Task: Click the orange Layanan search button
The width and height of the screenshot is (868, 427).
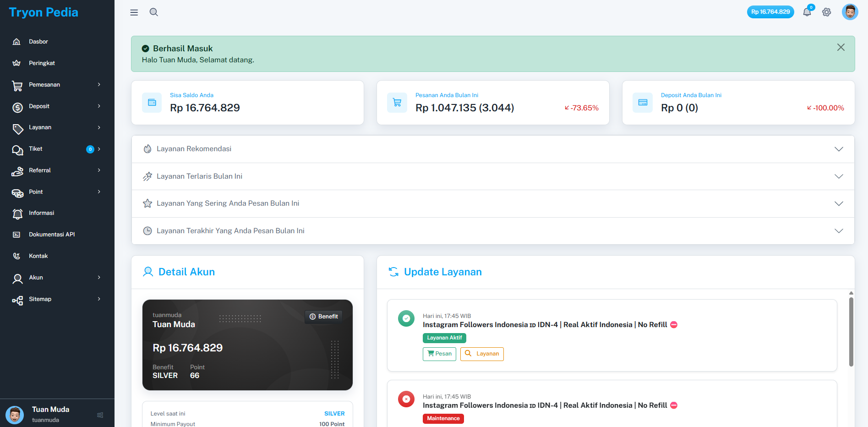Action: pos(482,354)
